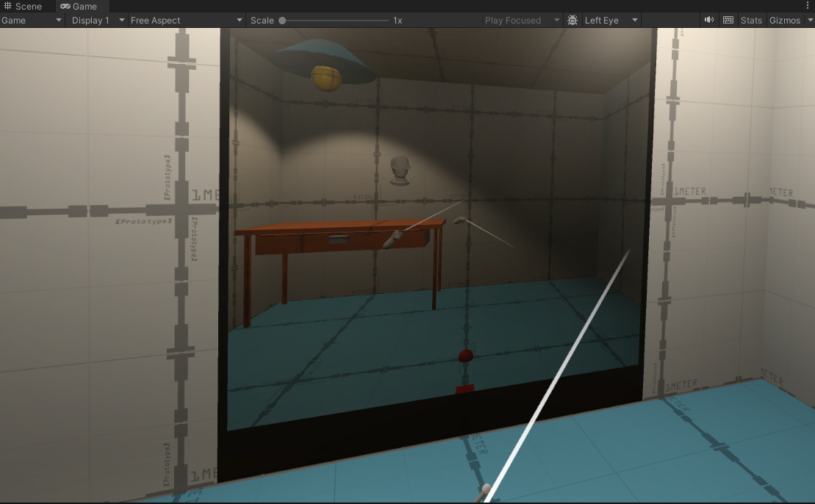
Task: Toggle the Stats overlay
Action: tap(751, 21)
